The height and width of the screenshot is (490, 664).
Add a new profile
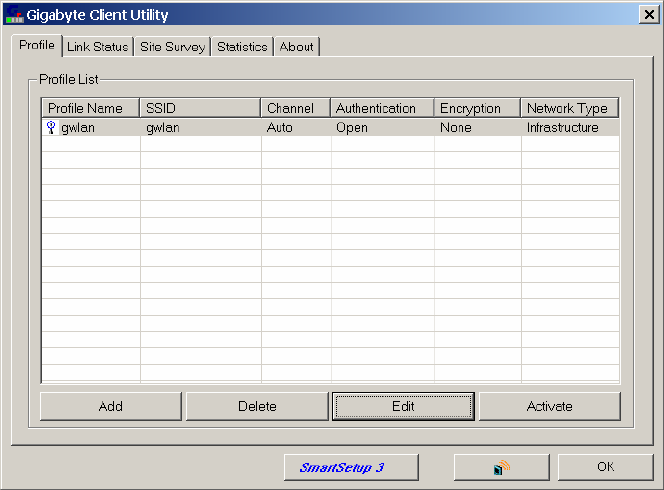pos(111,406)
